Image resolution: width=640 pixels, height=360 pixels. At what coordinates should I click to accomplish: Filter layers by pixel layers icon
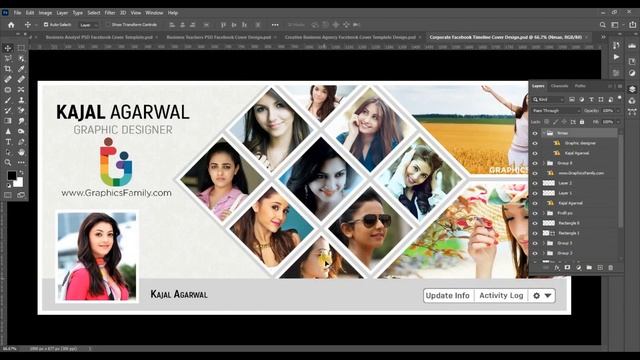(572, 100)
